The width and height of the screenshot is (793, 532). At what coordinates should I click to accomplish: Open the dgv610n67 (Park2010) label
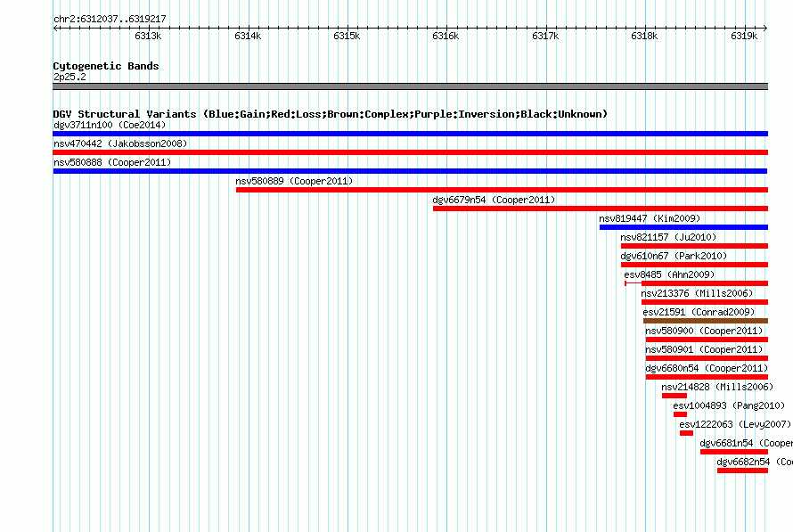(x=674, y=256)
